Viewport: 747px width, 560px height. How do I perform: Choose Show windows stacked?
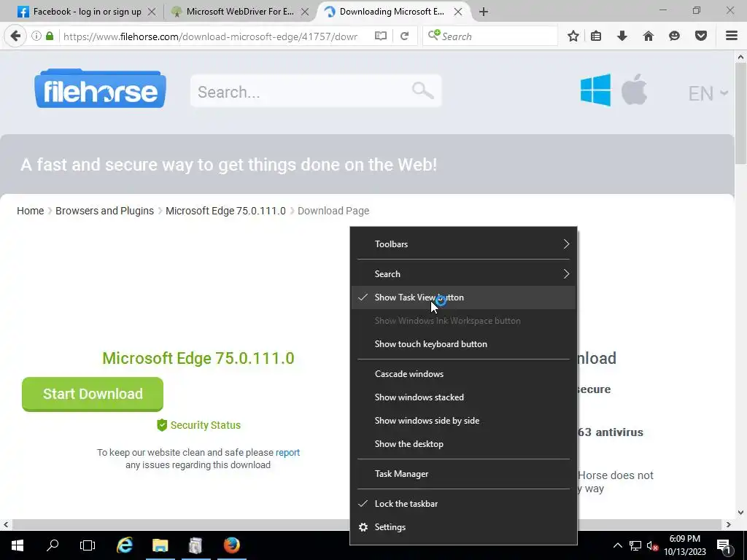click(463, 397)
